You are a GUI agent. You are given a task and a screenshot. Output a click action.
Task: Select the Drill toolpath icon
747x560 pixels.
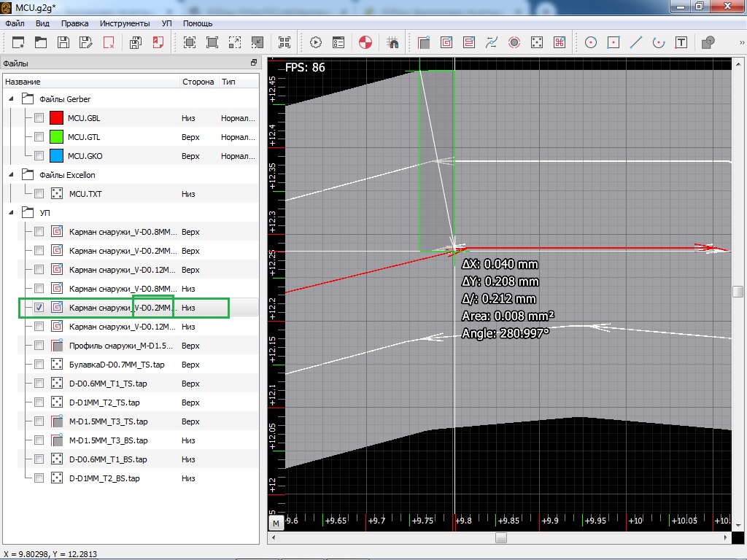[x=536, y=42]
